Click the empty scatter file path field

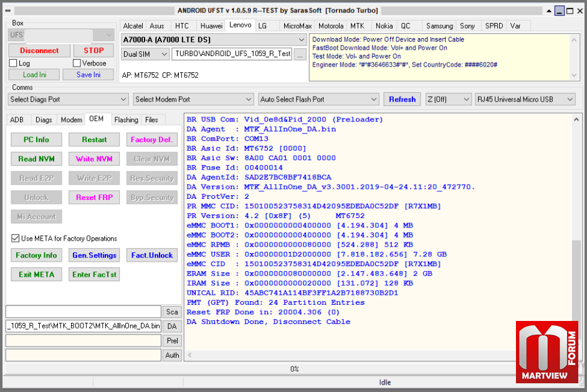click(84, 312)
